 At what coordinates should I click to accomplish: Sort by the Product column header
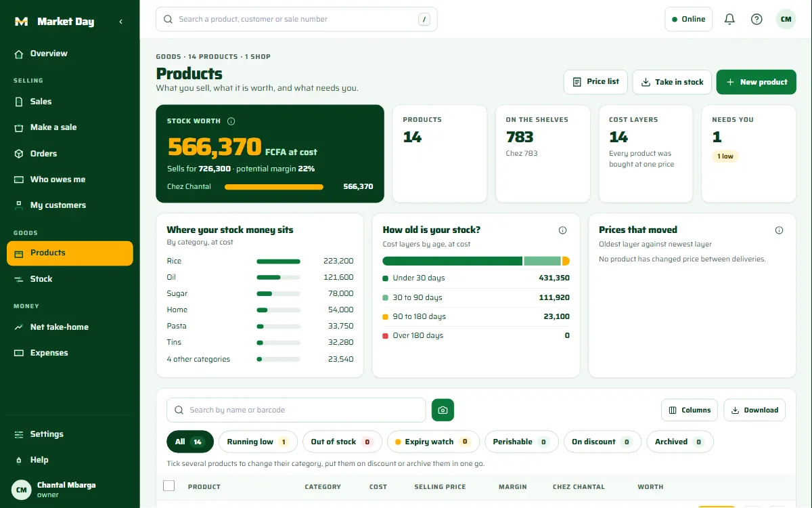tap(204, 486)
